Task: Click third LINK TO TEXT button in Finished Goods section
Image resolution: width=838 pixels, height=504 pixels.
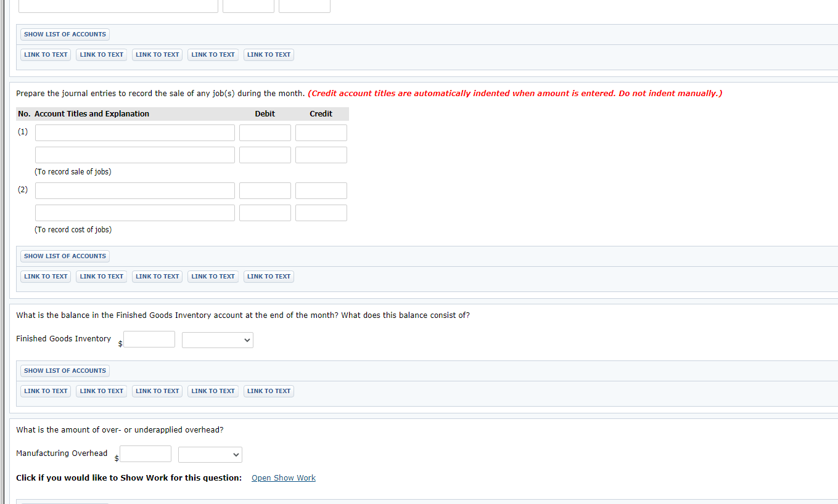Action: pyautogui.click(x=157, y=391)
